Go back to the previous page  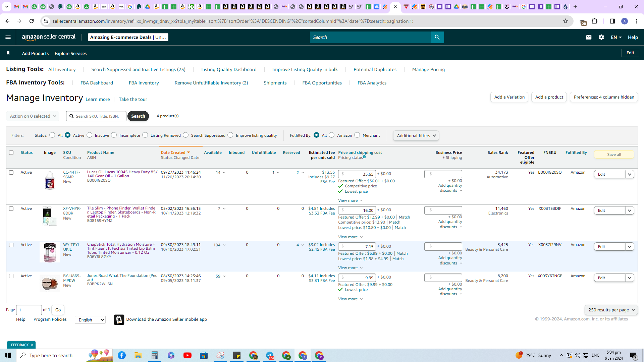[x=7, y=21]
